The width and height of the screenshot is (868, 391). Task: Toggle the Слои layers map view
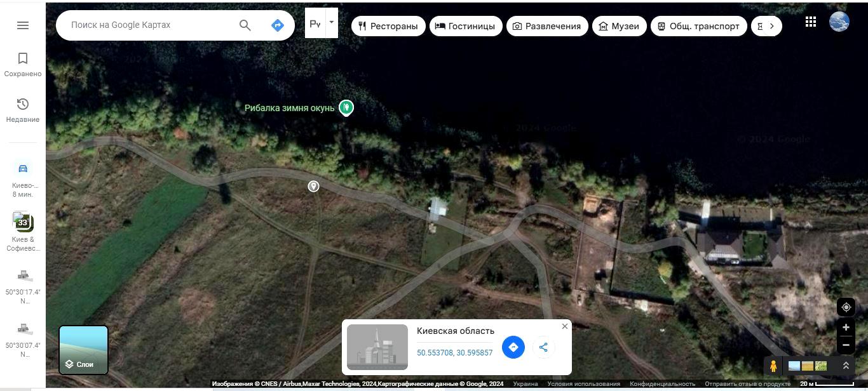(x=83, y=350)
